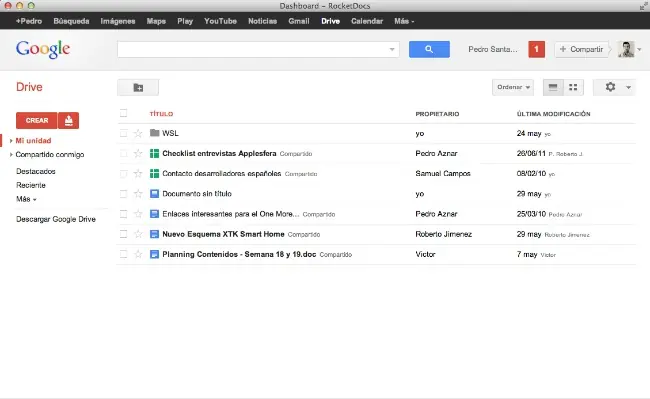Open Imágenes in top bar
Screen dimensions: 650x399
click(x=118, y=21)
